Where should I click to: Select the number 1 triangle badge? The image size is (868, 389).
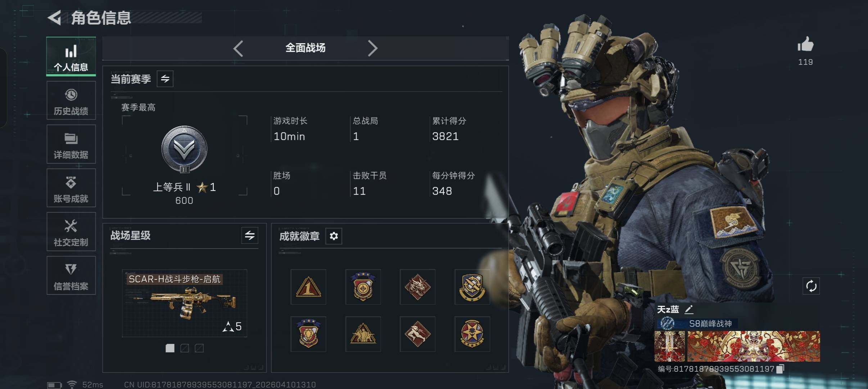click(308, 287)
